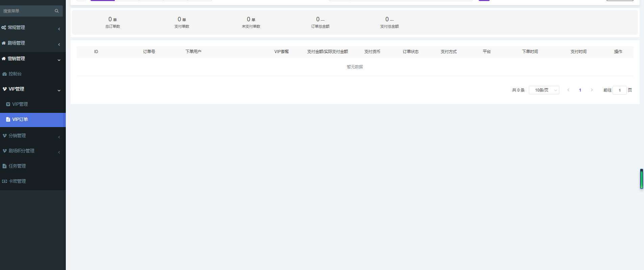Click the green vertical scrollbar handle
The image size is (644, 270).
coord(641,179)
